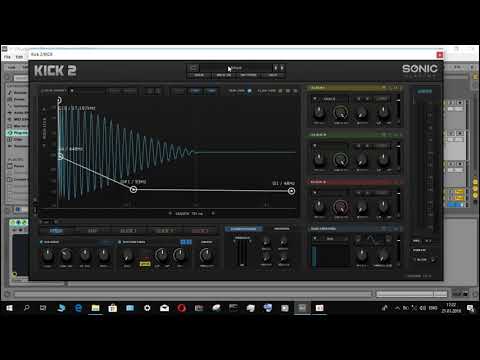The height and width of the screenshot is (360, 480).
Task: Click the preset name display field
Action: coord(236,68)
